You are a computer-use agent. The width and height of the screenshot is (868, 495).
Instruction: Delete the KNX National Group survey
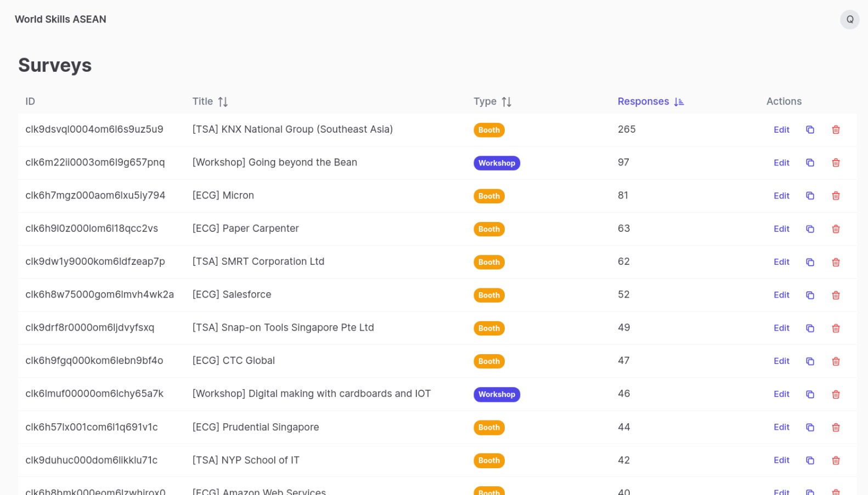(836, 130)
